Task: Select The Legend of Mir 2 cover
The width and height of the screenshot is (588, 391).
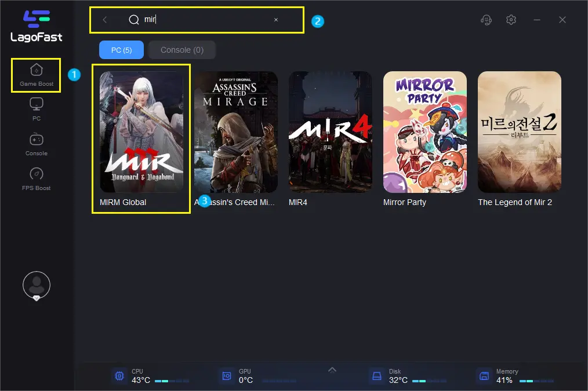Action: pos(520,132)
